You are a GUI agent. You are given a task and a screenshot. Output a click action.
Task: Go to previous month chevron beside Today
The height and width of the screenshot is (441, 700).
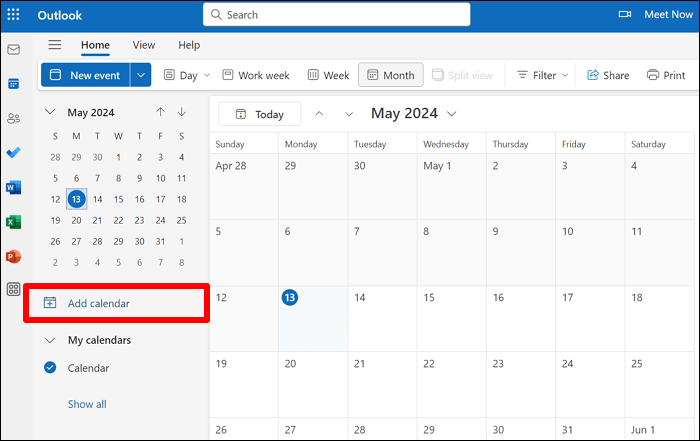(319, 114)
